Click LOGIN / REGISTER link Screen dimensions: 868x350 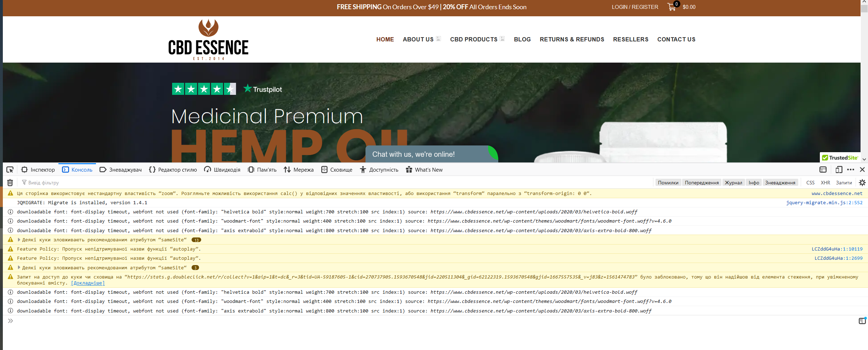tap(635, 7)
